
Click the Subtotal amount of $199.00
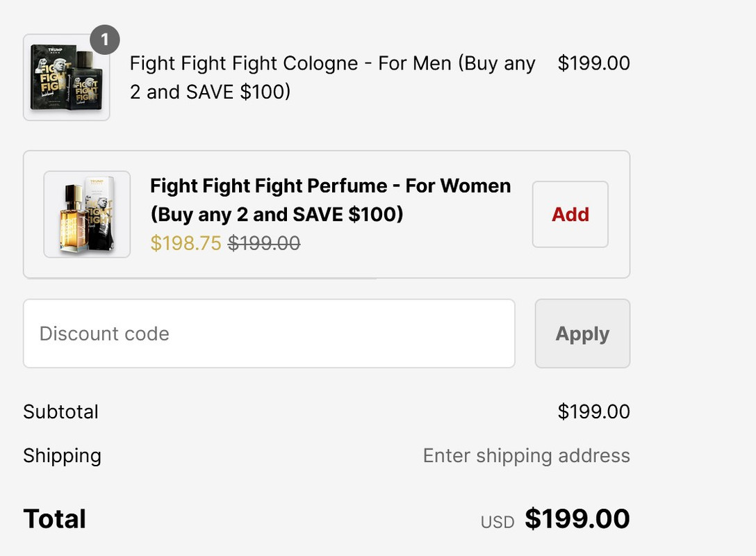coord(593,411)
